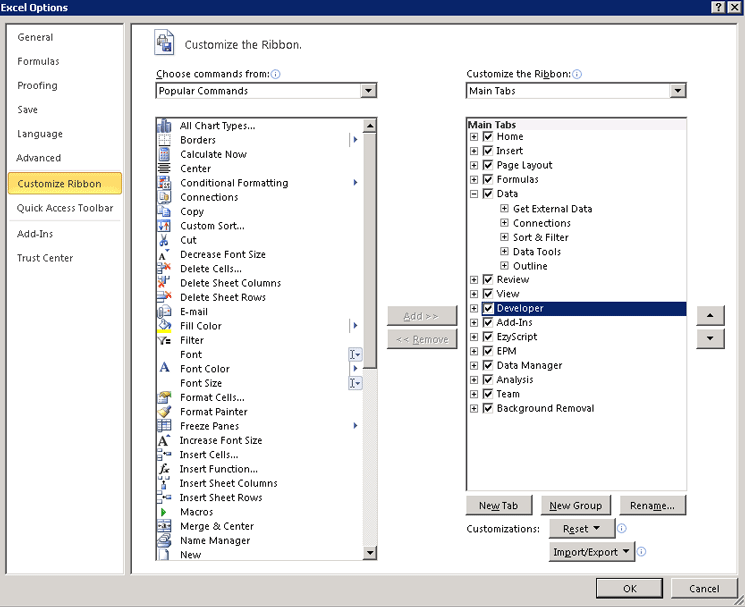The width and height of the screenshot is (745, 607).
Task: Click the Filter funnel icon
Action: coord(164,340)
